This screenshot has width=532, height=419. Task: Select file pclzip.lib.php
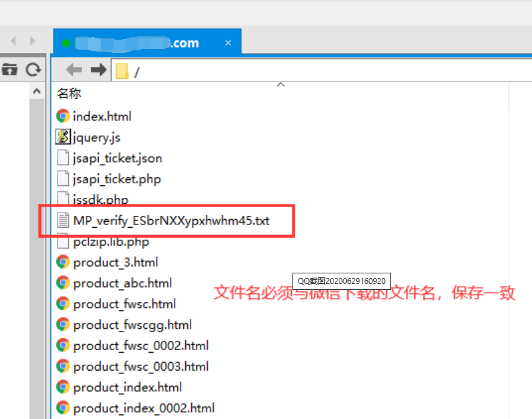pos(111,242)
